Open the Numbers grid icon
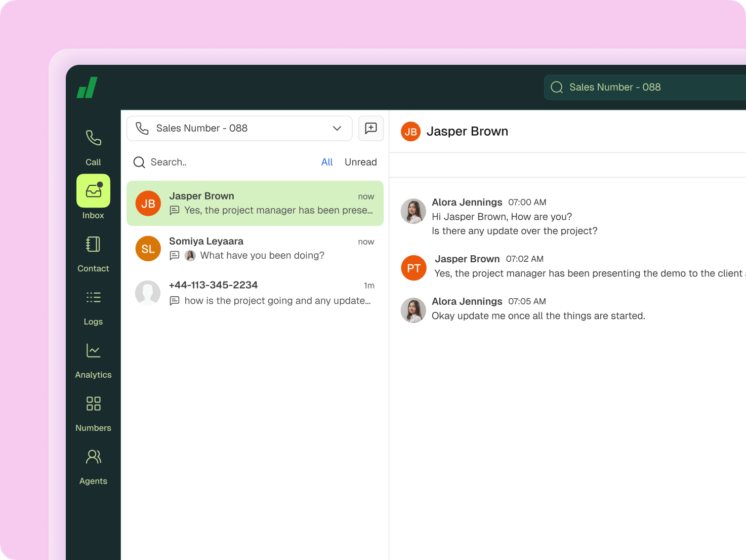Viewport: 746px width, 560px height. [93, 404]
